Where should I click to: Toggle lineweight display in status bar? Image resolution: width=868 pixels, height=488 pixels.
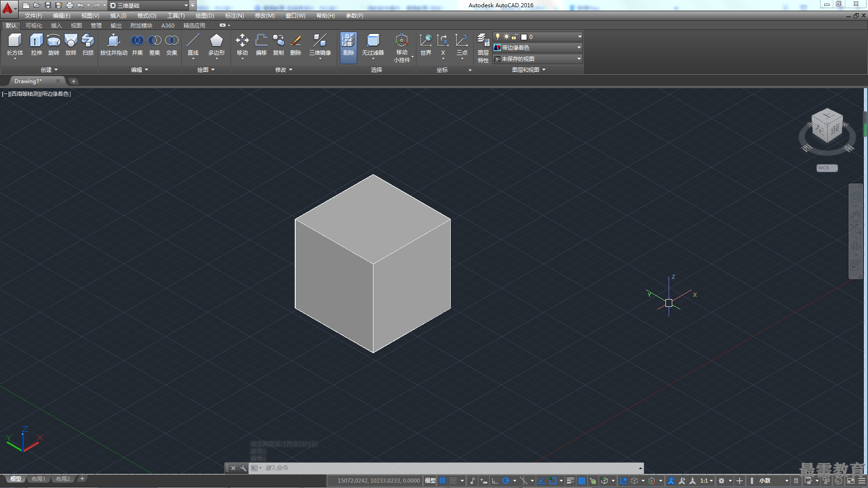pos(571,481)
